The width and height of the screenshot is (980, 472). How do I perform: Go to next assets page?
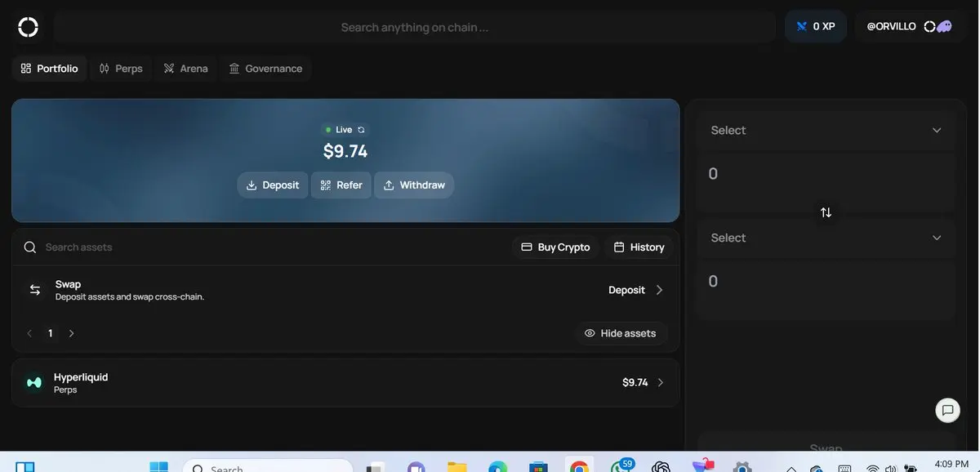(x=71, y=333)
